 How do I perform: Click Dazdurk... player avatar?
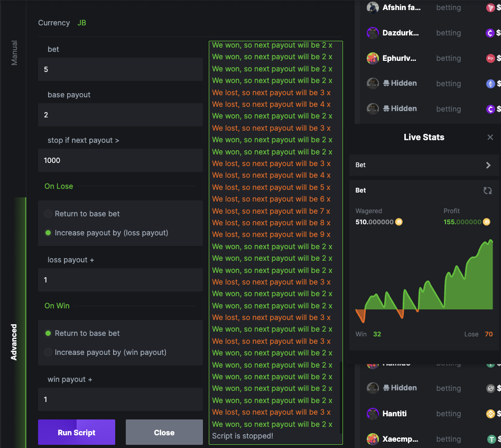pyautogui.click(x=373, y=33)
